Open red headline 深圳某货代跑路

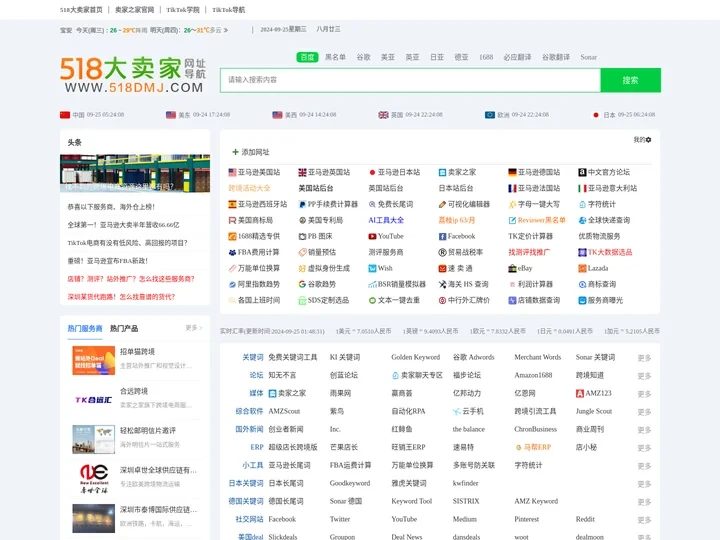tap(122, 297)
